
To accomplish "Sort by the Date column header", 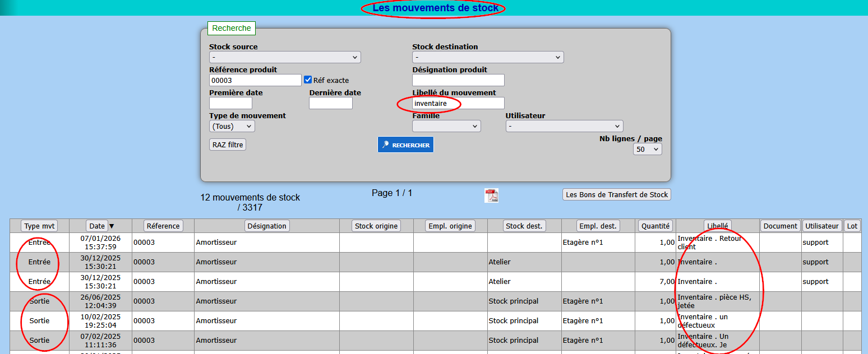I will point(97,226).
